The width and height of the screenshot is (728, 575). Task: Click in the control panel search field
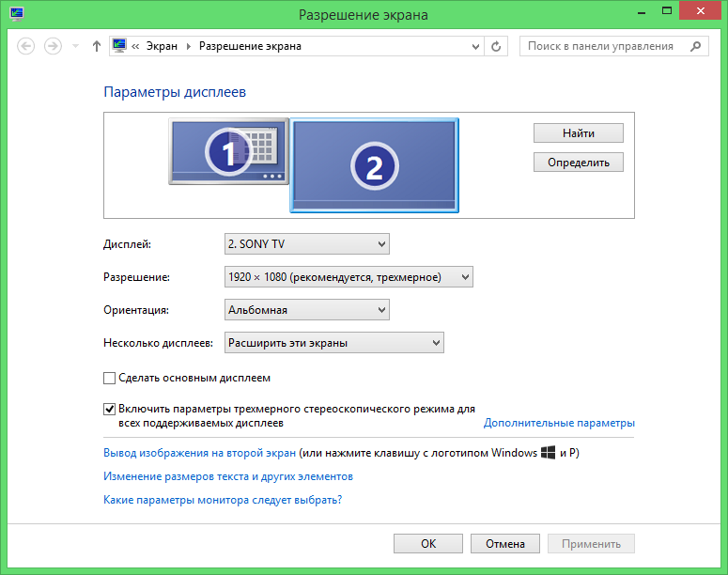click(601, 46)
